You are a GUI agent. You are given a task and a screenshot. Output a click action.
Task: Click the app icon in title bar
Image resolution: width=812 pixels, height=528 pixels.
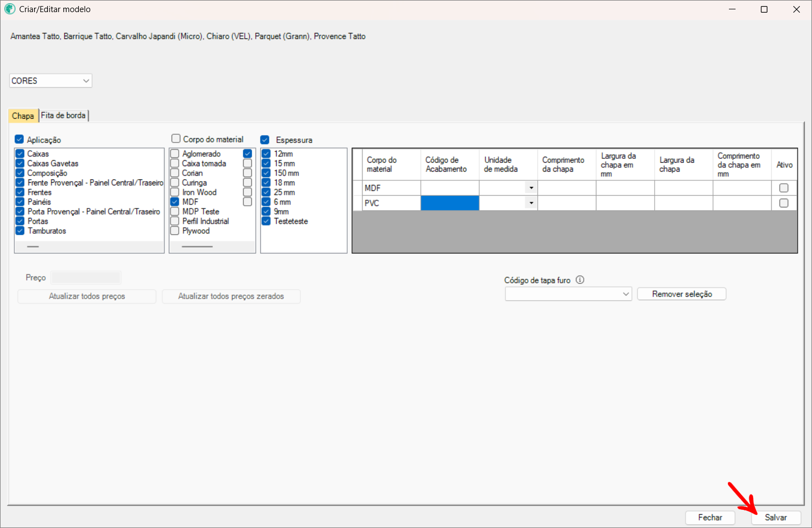9,9
